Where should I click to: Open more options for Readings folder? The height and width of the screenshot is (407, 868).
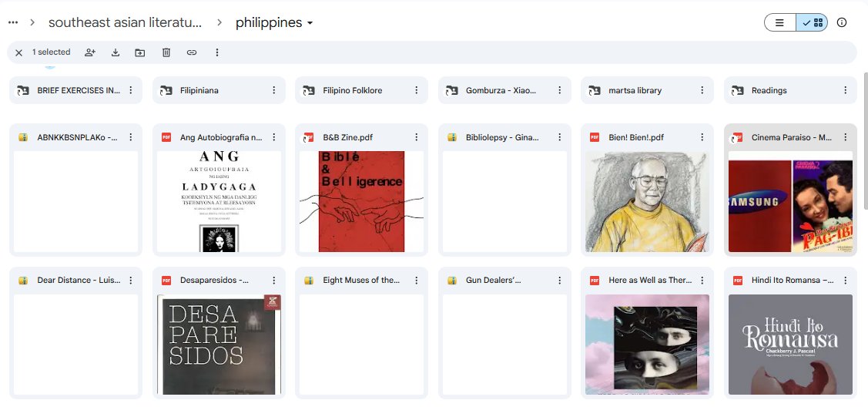(x=846, y=90)
